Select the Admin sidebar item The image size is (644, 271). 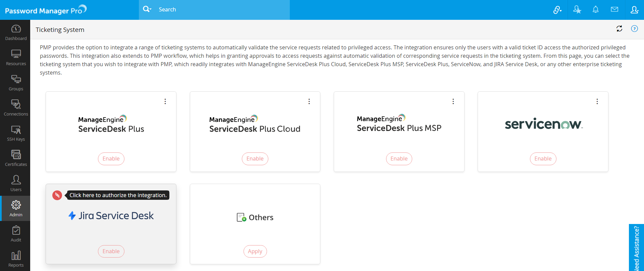coord(16,209)
